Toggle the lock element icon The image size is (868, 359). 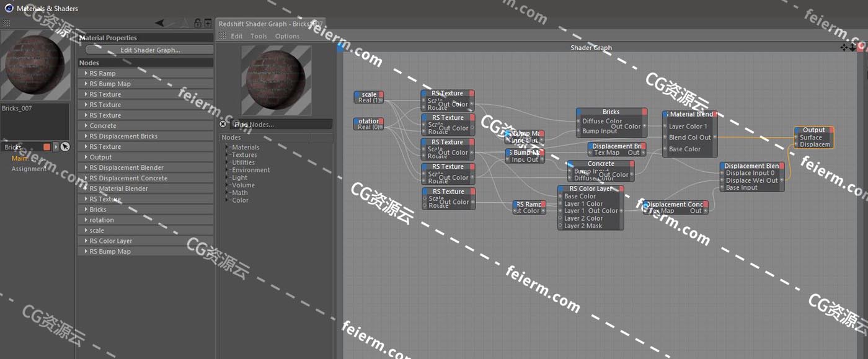coord(198,23)
